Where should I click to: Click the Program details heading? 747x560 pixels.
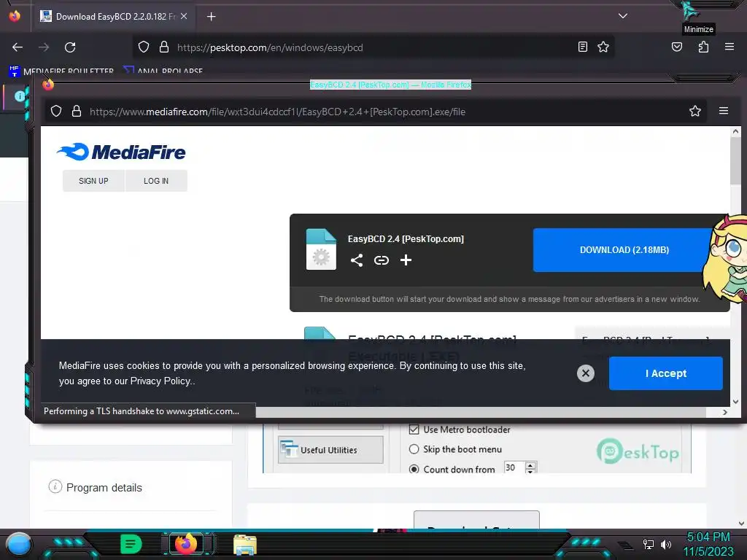coord(104,488)
